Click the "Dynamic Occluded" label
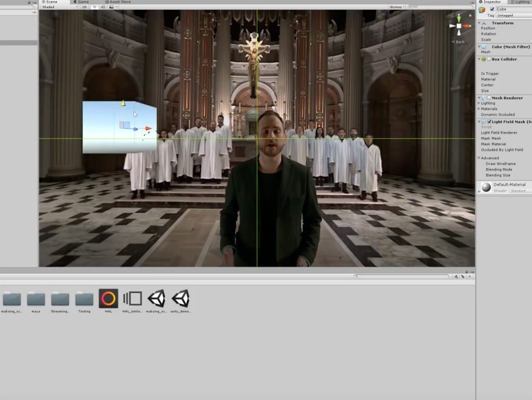Viewport: 532px width, 400px height. pyautogui.click(x=498, y=115)
